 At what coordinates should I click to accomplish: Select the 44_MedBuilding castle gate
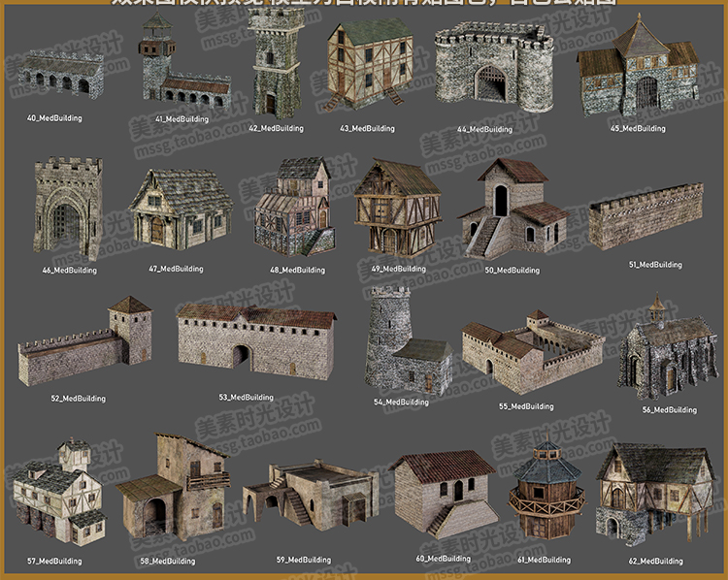click(x=494, y=67)
